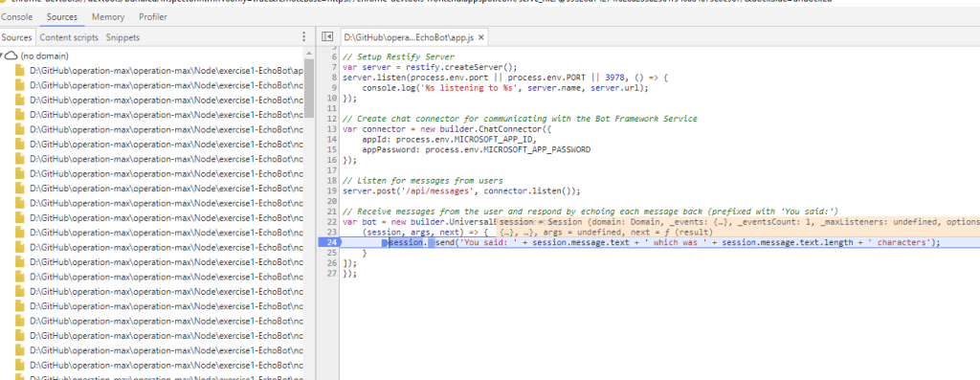Add a breakpoint on line number 23

(332, 232)
